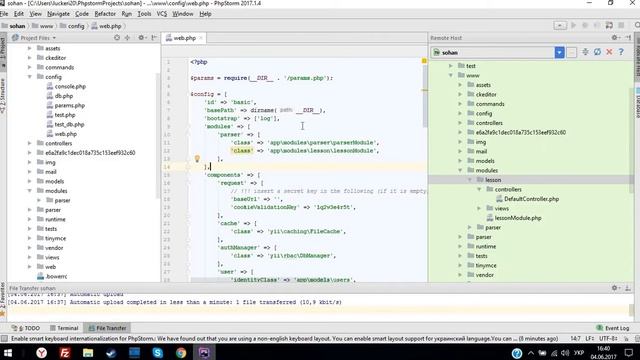Click the config breadcrumb
This screenshot has width=640, height=360.
pos(72,26)
